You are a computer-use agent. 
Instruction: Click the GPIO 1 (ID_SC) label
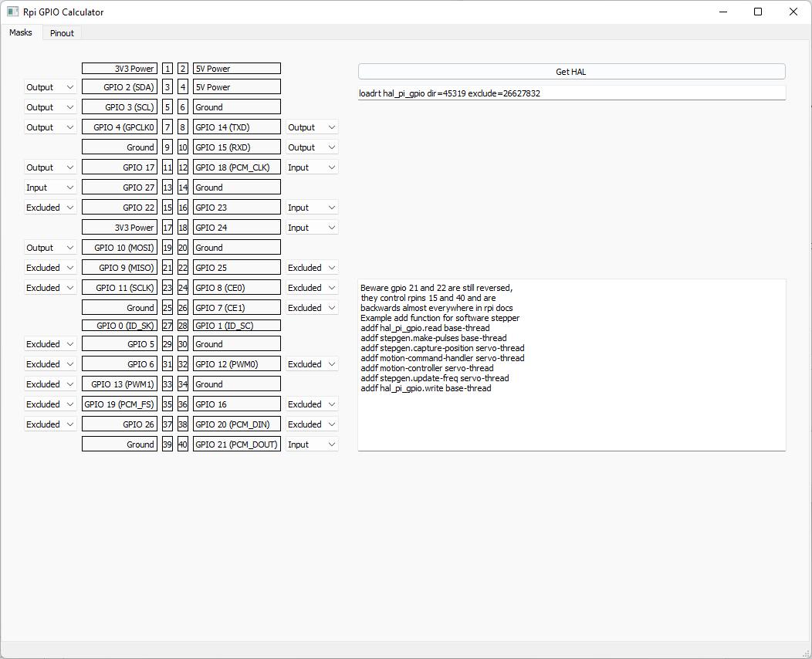237,326
